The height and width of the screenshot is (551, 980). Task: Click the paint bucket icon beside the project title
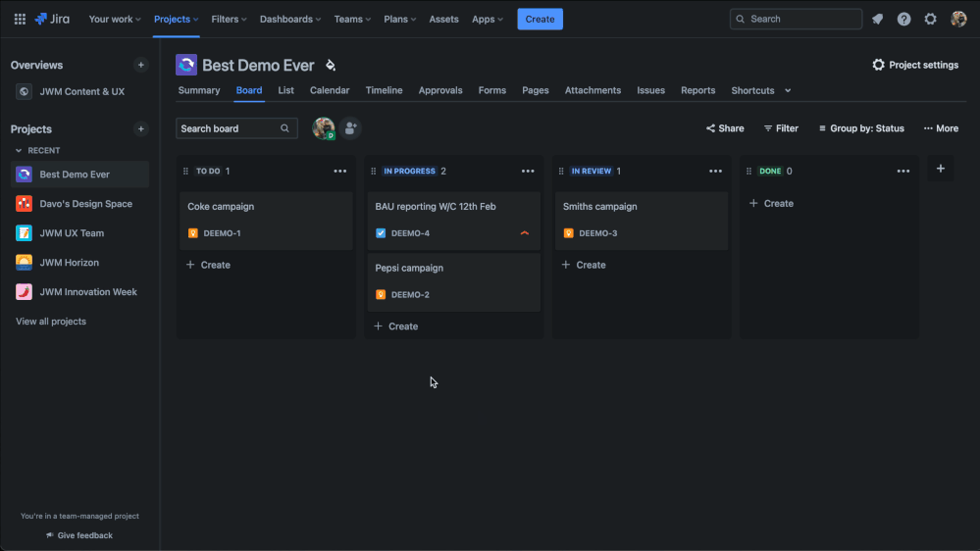point(331,66)
